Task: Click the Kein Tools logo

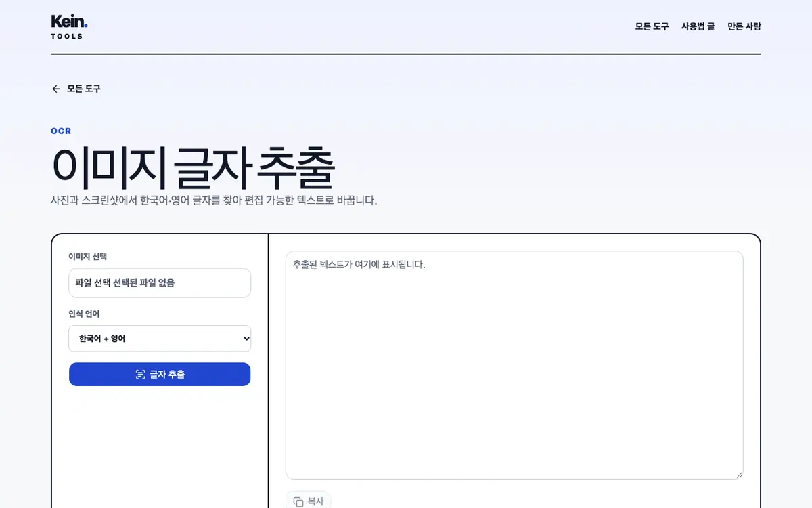Action: click(69, 26)
